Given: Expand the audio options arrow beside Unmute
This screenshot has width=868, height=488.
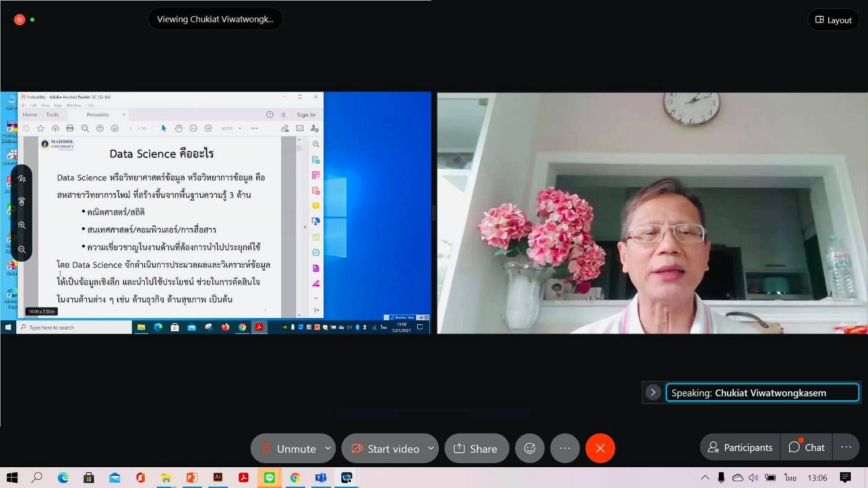Looking at the screenshot, I should coord(328,448).
